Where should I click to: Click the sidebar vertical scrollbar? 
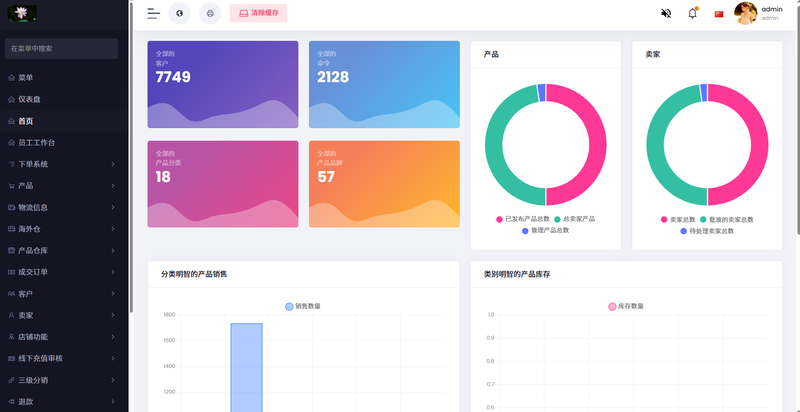coord(131,158)
